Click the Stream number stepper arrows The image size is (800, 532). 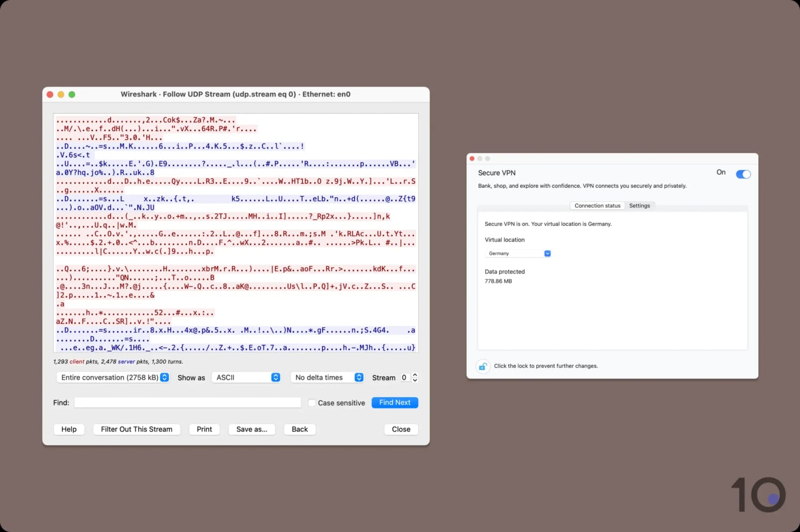tap(415, 377)
